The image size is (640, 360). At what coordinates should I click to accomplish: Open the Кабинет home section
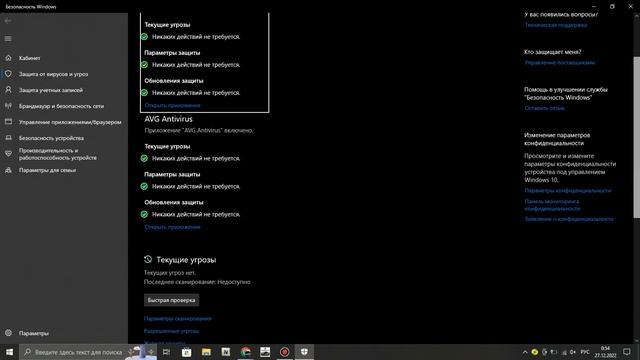click(x=29, y=58)
